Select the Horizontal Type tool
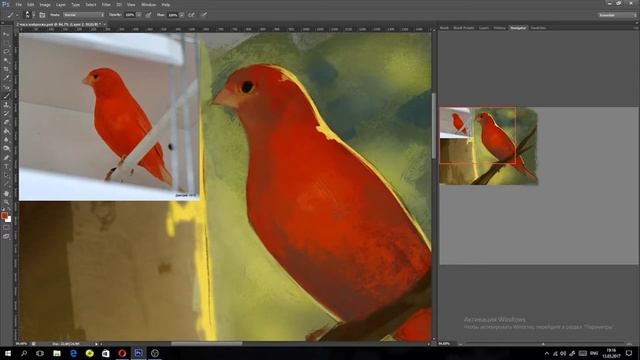Viewport: 640px width, 360px height. coord(6,167)
